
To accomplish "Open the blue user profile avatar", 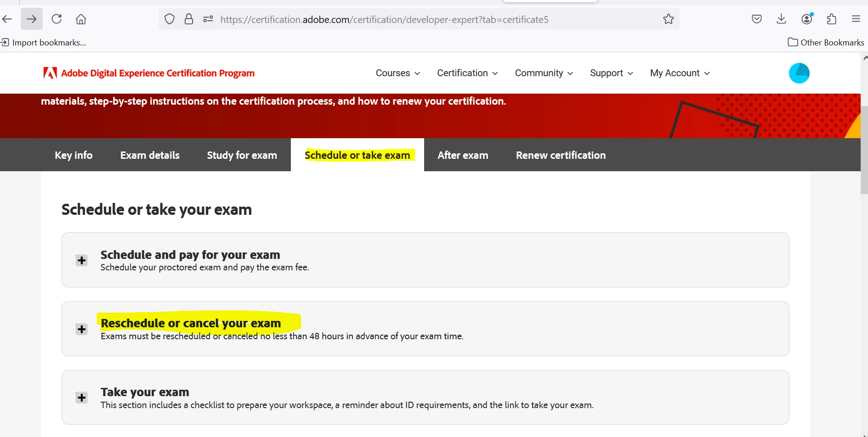I will point(799,73).
